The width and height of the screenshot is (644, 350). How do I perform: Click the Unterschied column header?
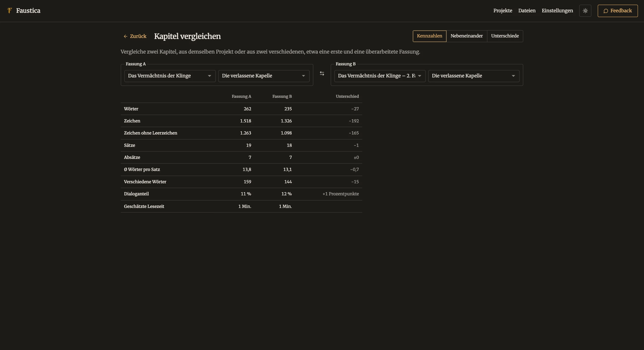coord(347,96)
